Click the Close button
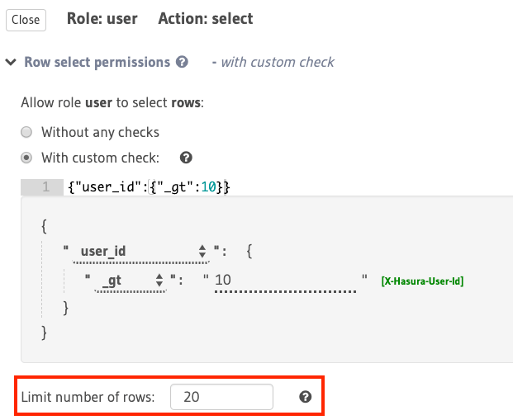513x420 pixels. pos(26,20)
